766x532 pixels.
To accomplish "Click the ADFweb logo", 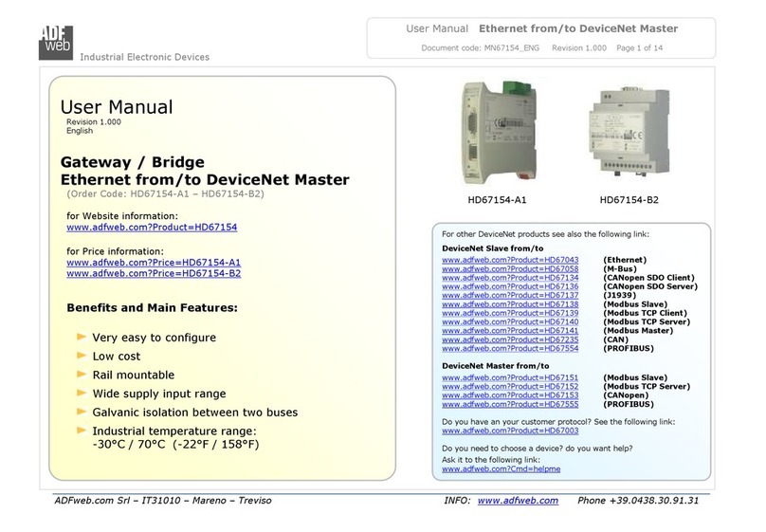I will [x=56, y=43].
